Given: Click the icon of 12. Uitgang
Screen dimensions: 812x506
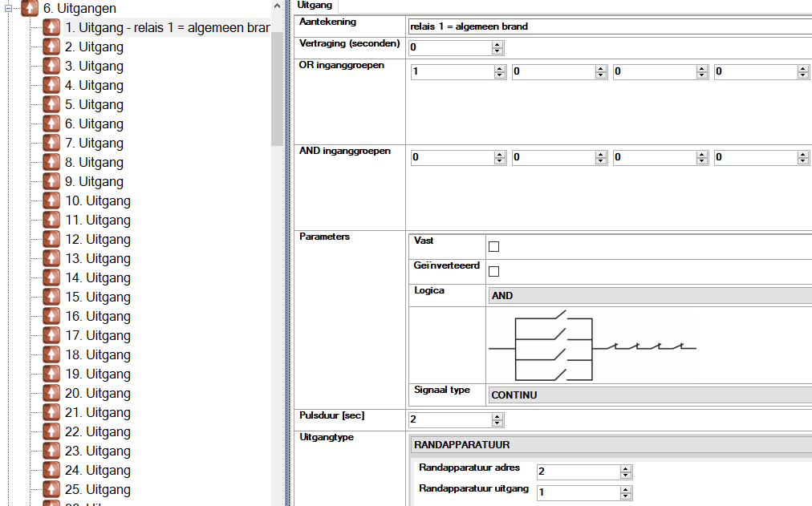Looking at the screenshot, I should point(51,238).
